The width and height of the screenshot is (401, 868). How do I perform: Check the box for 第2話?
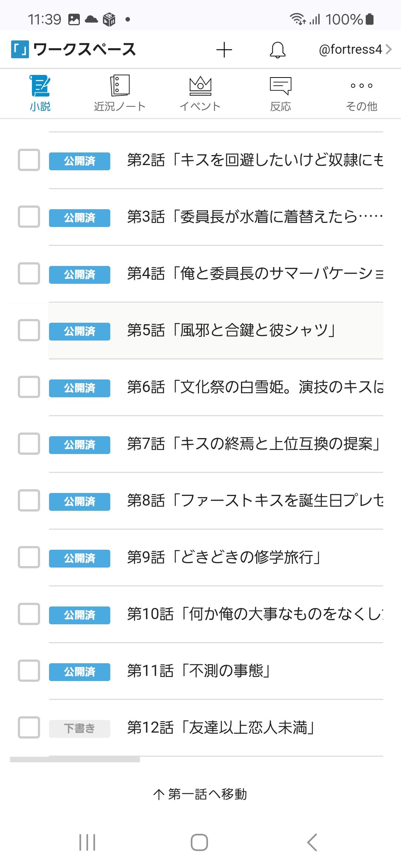point(29,160)
